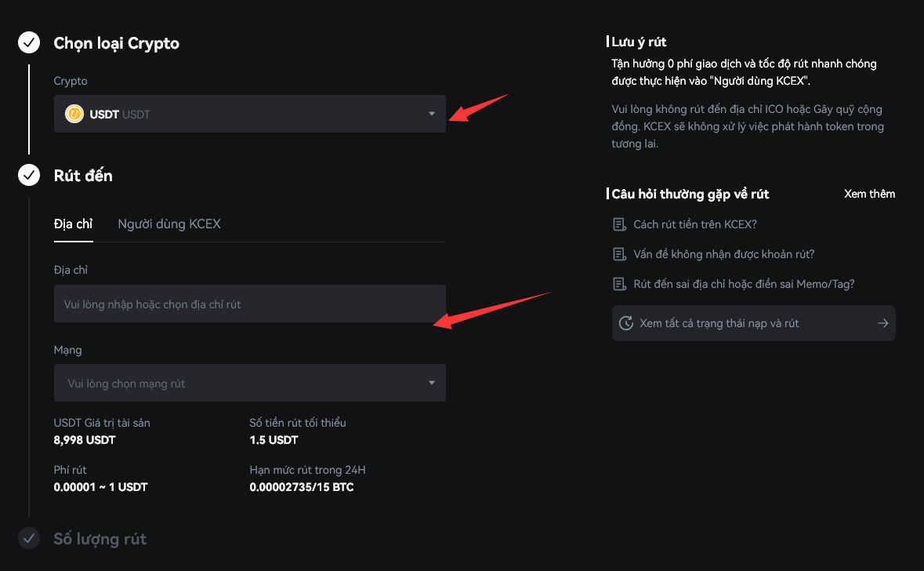The height and width of the screenshot is (571, 924).
Task: Open the Xem thêm link
Action: 869,194
